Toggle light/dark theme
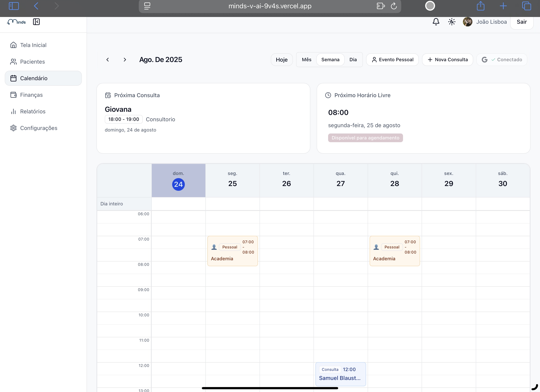540x392 pixels. tap(452, 22)
